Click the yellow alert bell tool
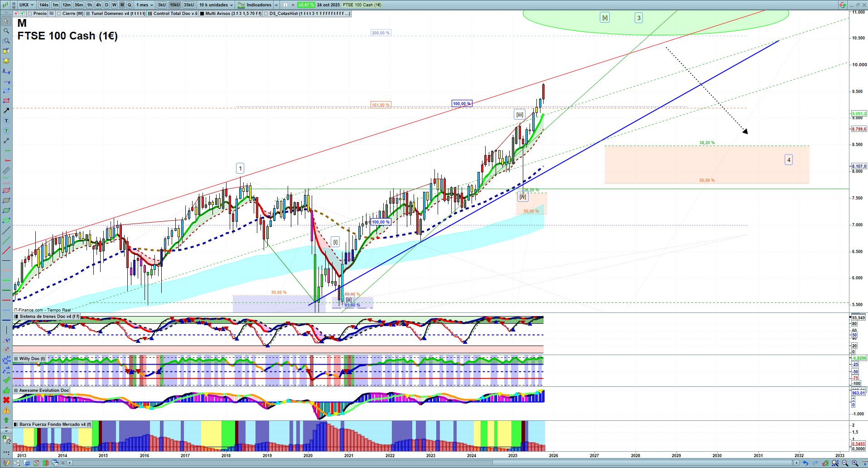This screenshot has height=468, width=868. pyautogui.click(x=6, y=61)
